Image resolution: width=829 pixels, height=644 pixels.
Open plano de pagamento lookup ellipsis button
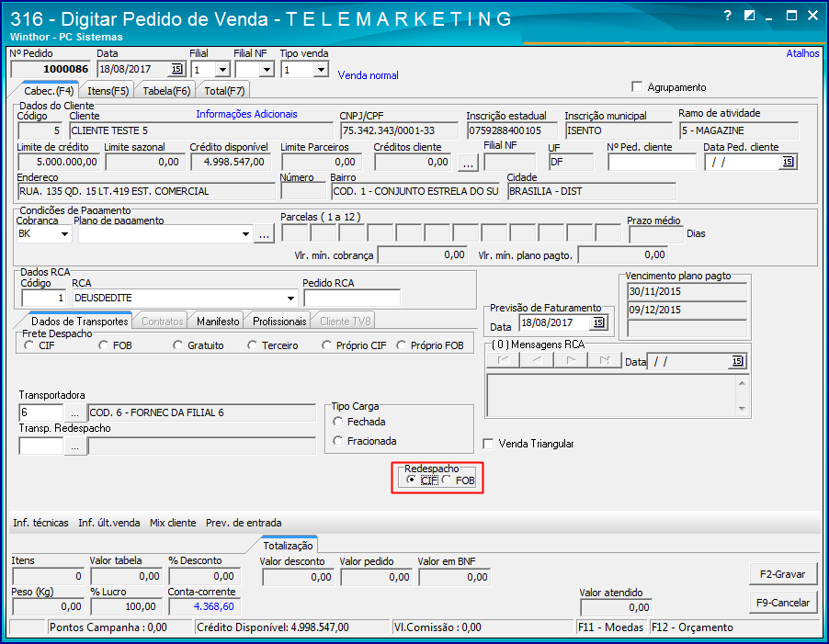pos(265,233)
